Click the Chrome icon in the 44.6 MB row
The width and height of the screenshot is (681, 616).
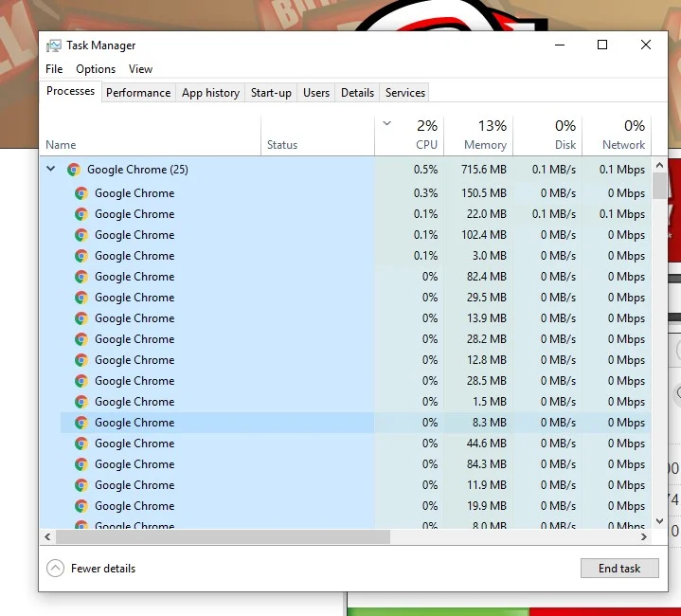[81, 444]
